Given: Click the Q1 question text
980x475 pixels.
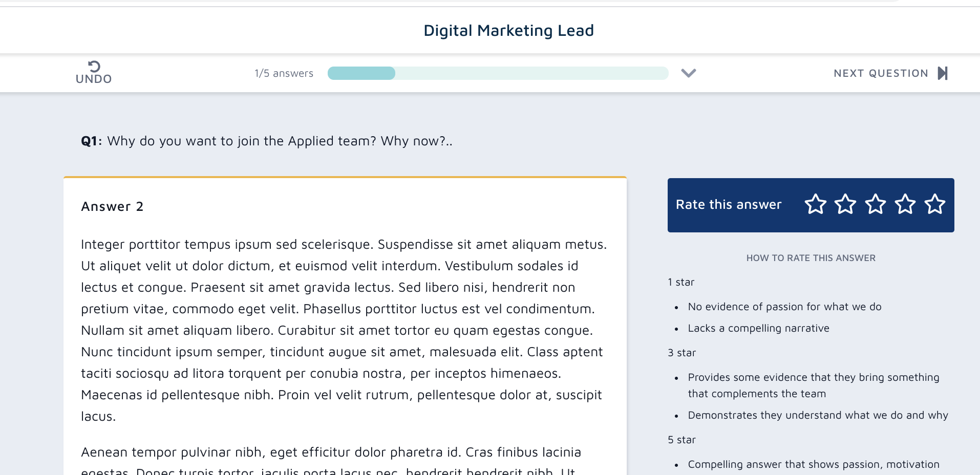Looking at the screenshot, I should [x=267, y=141].
